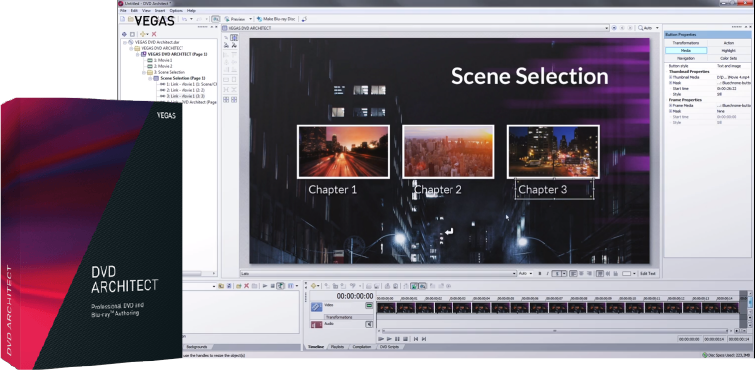Open the Transformations tab in Button Properties
Screen dimensions: 755x370
coord(686,43)
